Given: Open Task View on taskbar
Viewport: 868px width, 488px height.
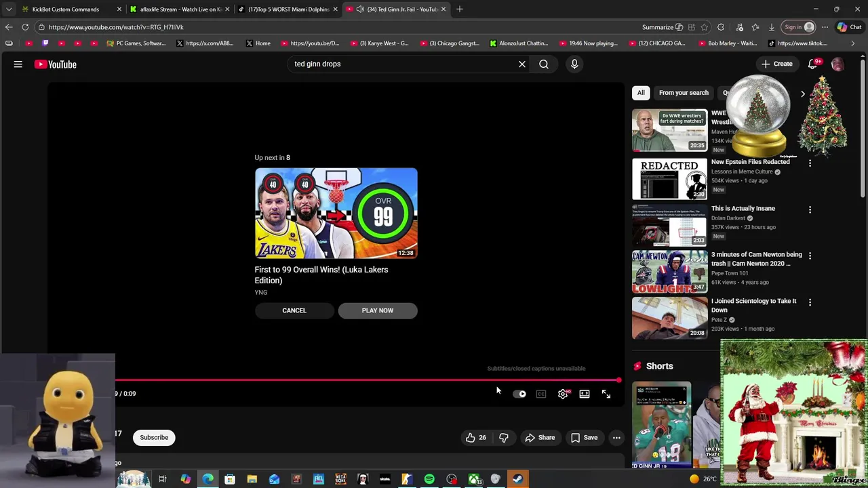Looking at the screenshot, I should [x=163, y=479].
